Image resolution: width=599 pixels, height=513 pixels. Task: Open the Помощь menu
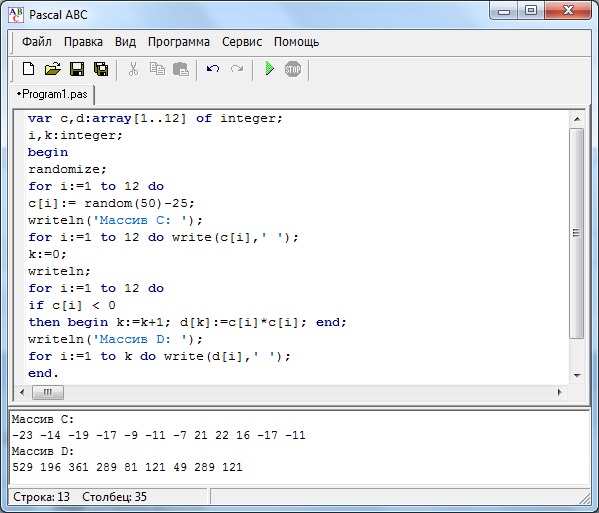pos(296,42)
